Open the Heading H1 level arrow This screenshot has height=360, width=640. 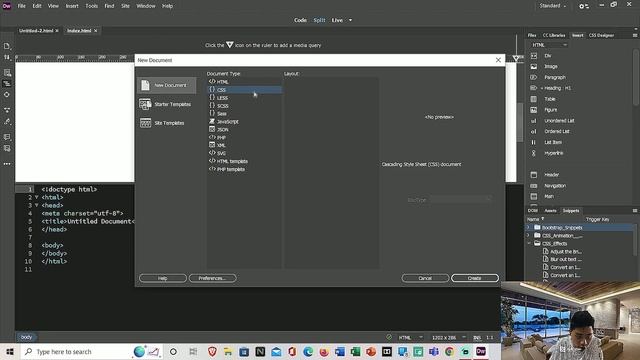tap(542, 88)
